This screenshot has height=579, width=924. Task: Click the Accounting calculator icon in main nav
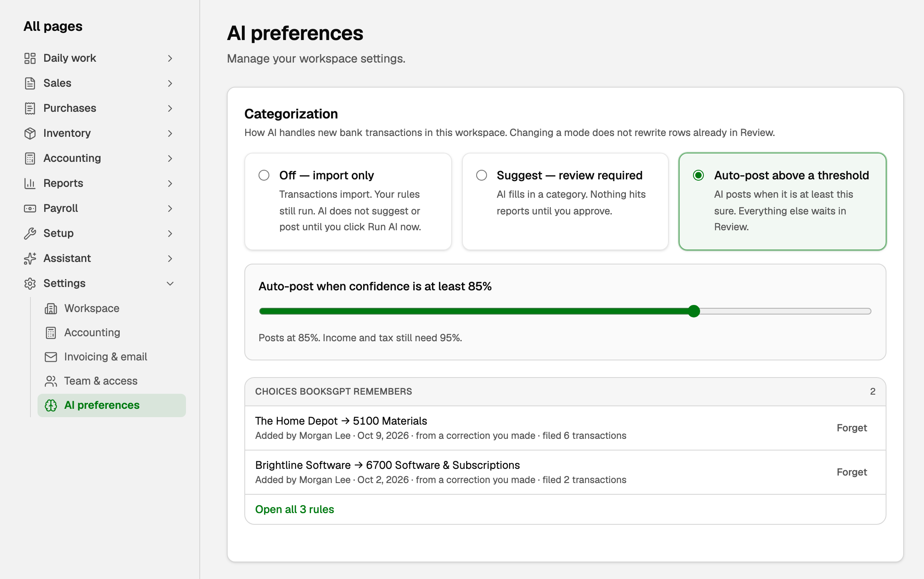point(30,159)
